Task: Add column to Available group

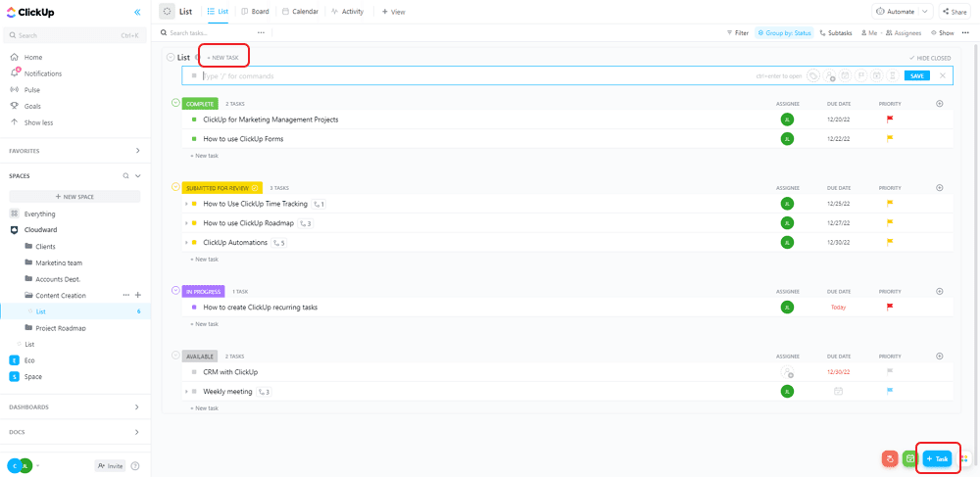Action: [940, 356]
